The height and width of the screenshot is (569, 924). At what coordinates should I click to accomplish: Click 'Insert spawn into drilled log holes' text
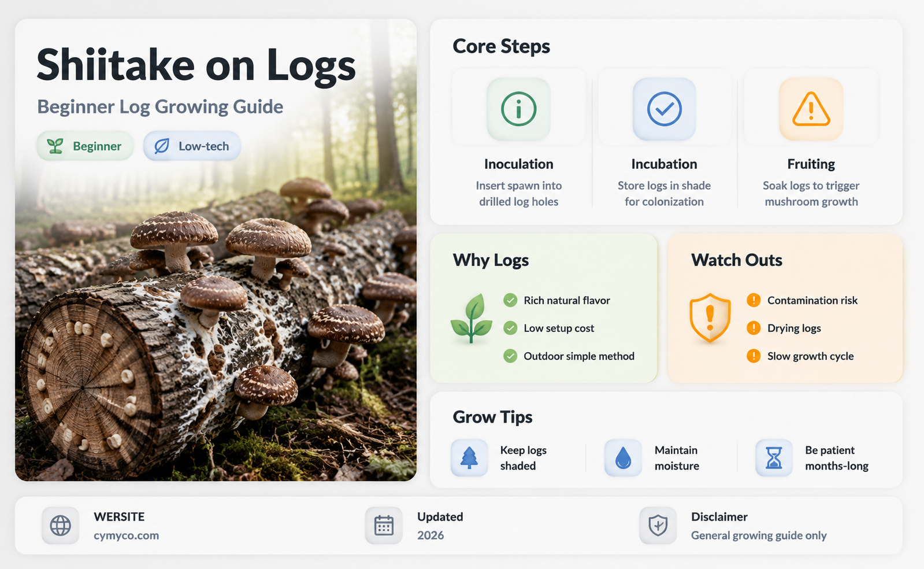coord(518,194)
